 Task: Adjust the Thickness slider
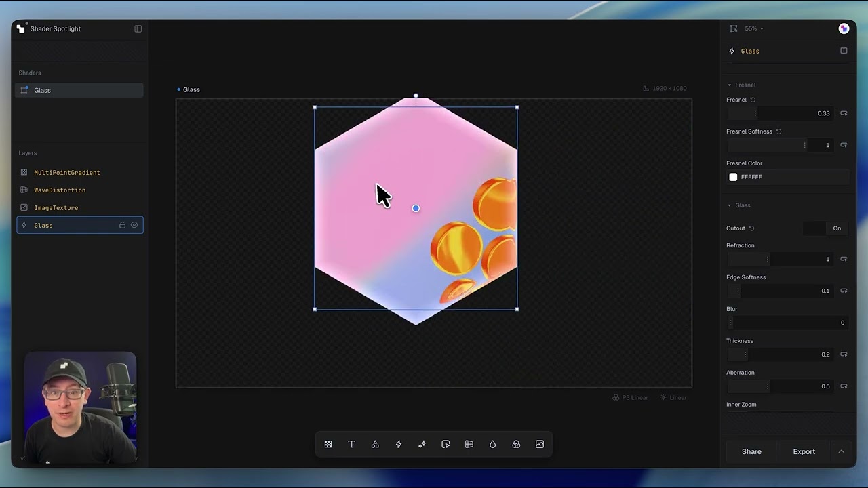click(x=781, y=354)
